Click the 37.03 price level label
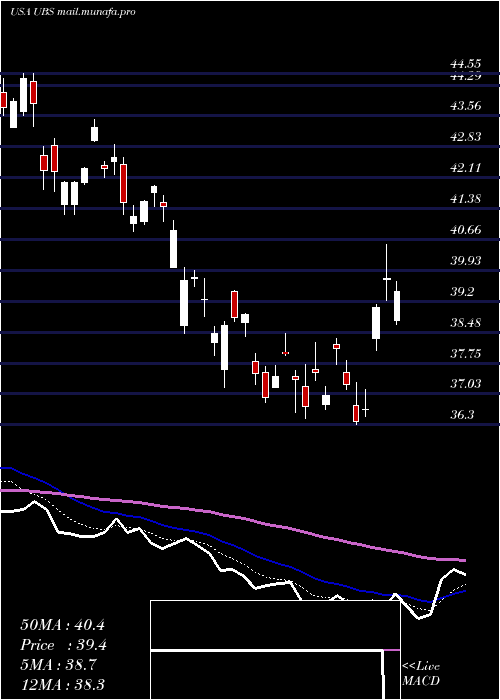500x700 pixels. [x=466, y=383]
